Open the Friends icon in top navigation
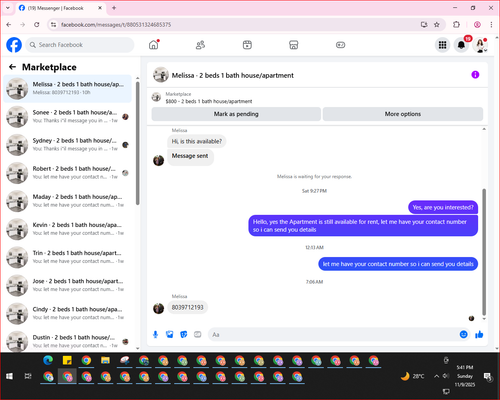Screen dimensions: 500x400 click(x=200, y=45)
